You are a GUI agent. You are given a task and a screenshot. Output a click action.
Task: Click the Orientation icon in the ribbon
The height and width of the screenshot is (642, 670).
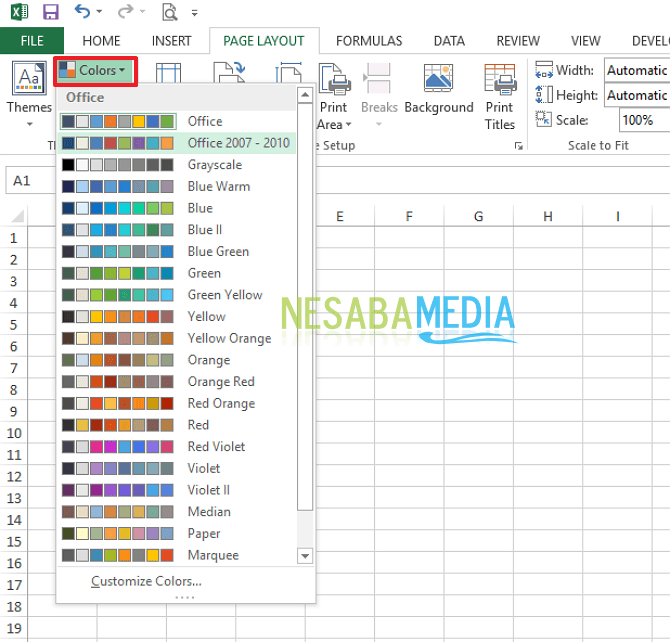pos(229,72)
